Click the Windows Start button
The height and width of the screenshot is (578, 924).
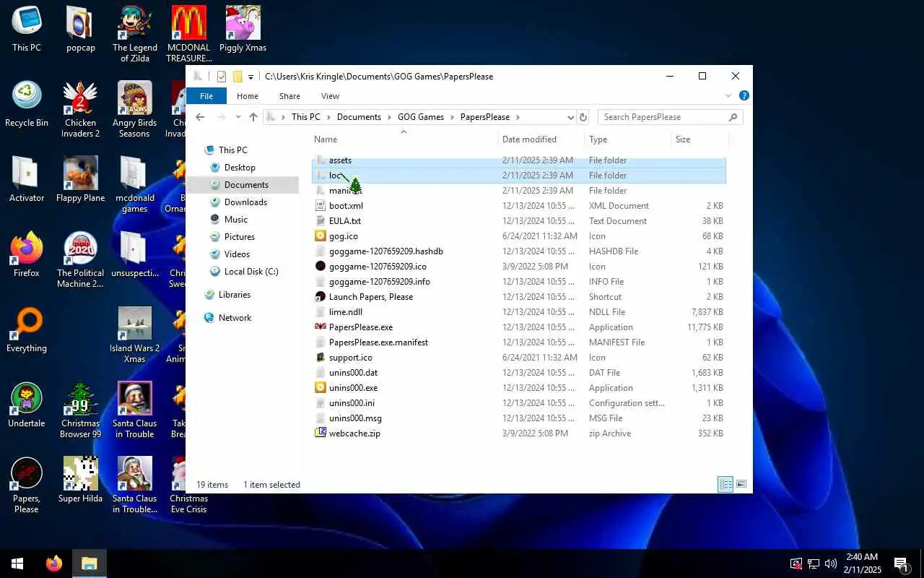[x=17, y=564]
